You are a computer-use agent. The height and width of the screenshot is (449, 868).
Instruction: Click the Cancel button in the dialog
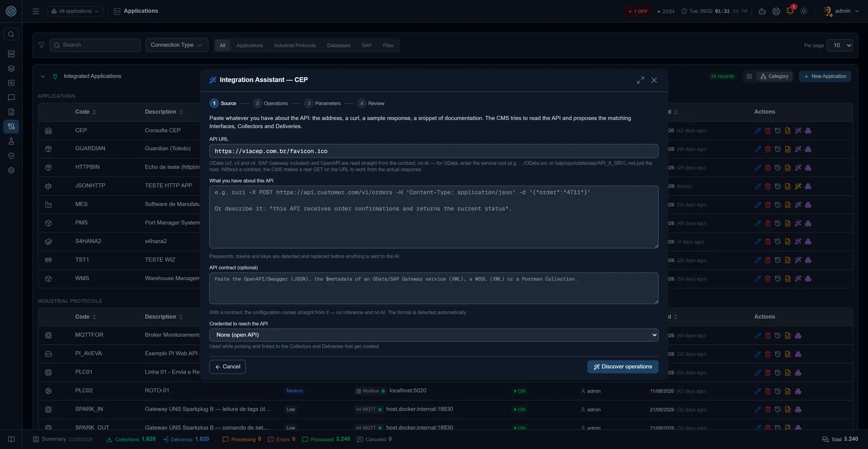[227, 367]
